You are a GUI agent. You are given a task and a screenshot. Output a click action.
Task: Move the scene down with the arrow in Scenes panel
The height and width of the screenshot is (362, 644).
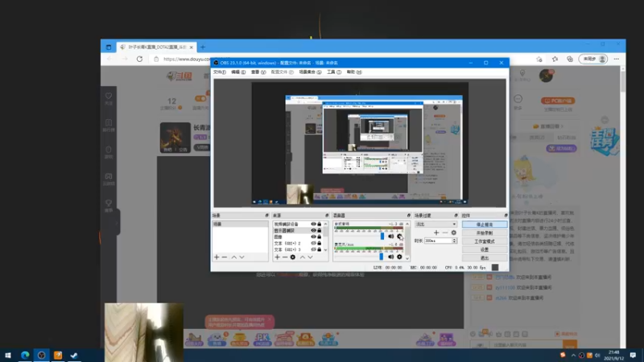pos(242,257)
